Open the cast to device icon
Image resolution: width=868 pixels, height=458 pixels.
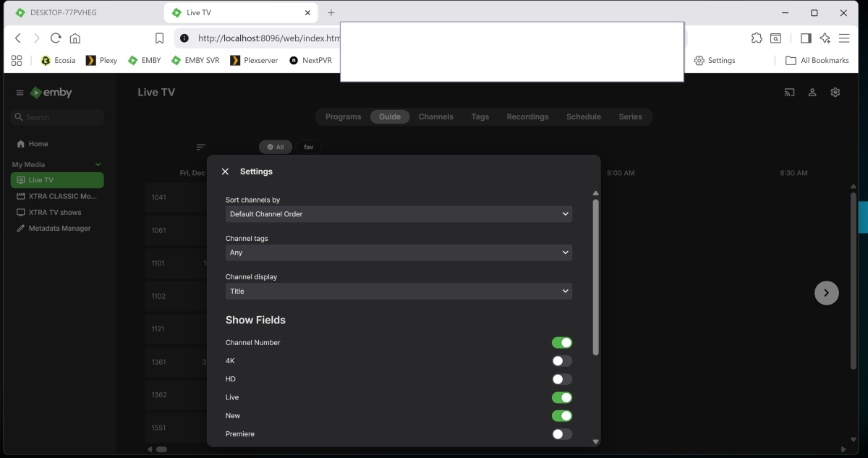pos(789,93)
